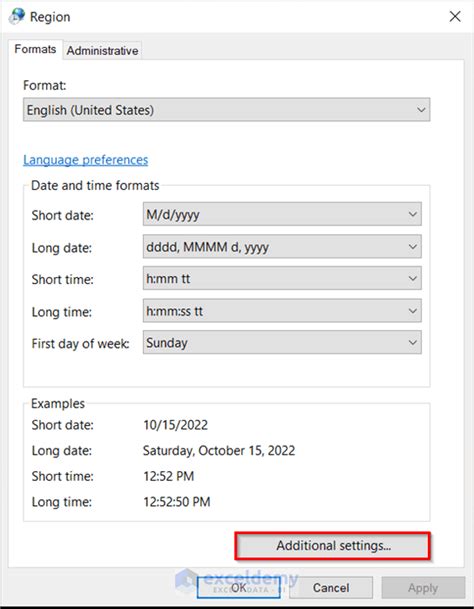Open the First day of week dropdown
Image resolution: width=474 pixels, height=609 pixels.
(x=282, y=343)
